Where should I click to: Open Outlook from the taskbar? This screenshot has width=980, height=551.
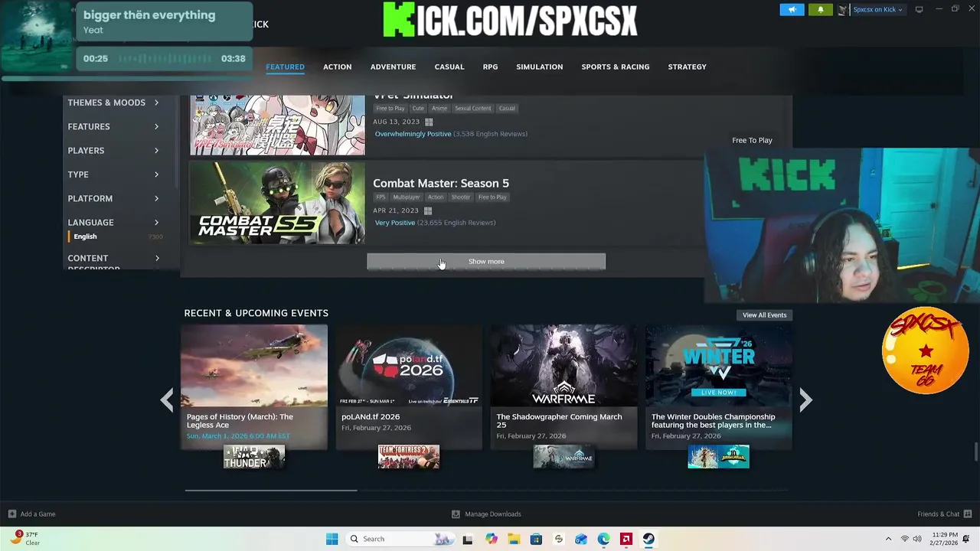click(581, 539)
